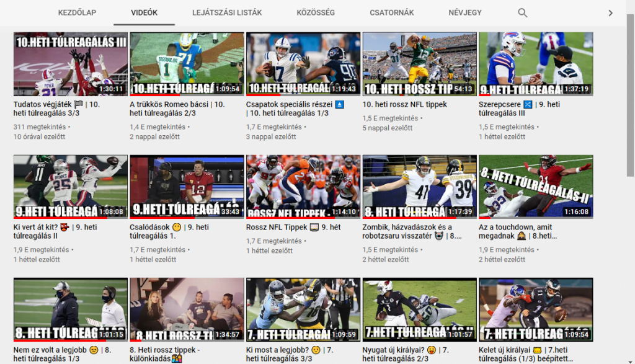Open the KEZDŐLAP tab

77,12
